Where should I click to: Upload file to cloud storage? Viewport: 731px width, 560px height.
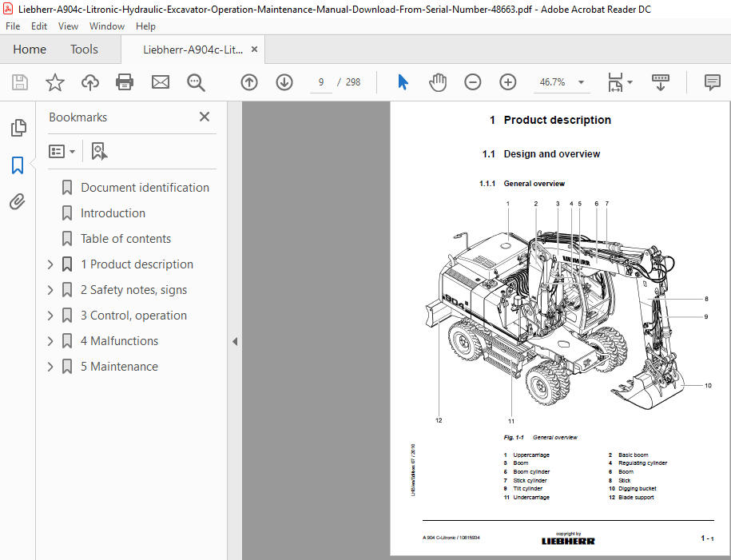pos(90,82)
